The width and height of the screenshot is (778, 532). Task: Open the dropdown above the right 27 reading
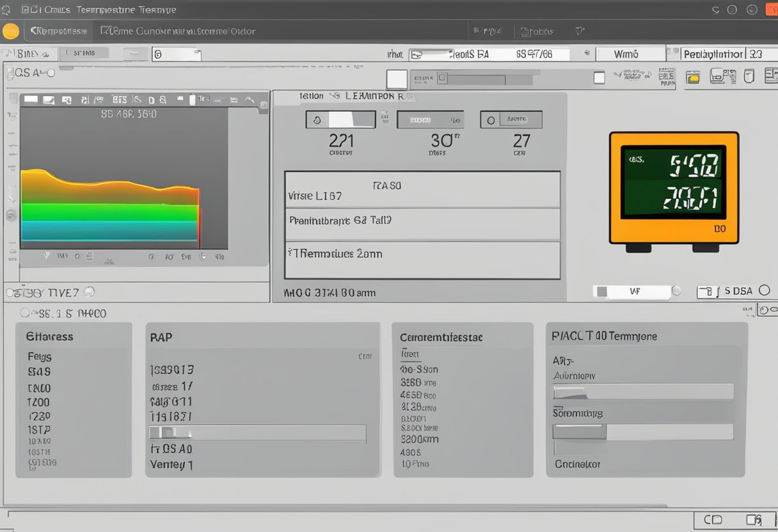[x=512, y=120]
